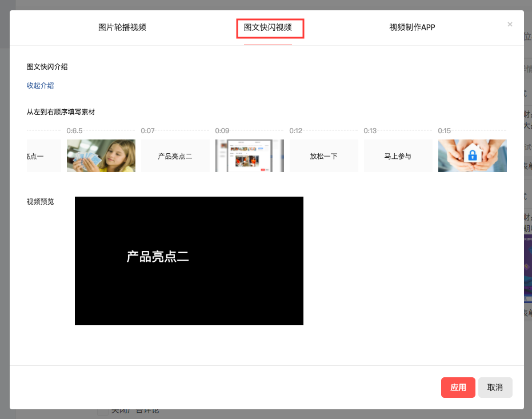Open the 视频制作APP tab
This screenshot has width=532, height=419.
click(x=412, y=27)
